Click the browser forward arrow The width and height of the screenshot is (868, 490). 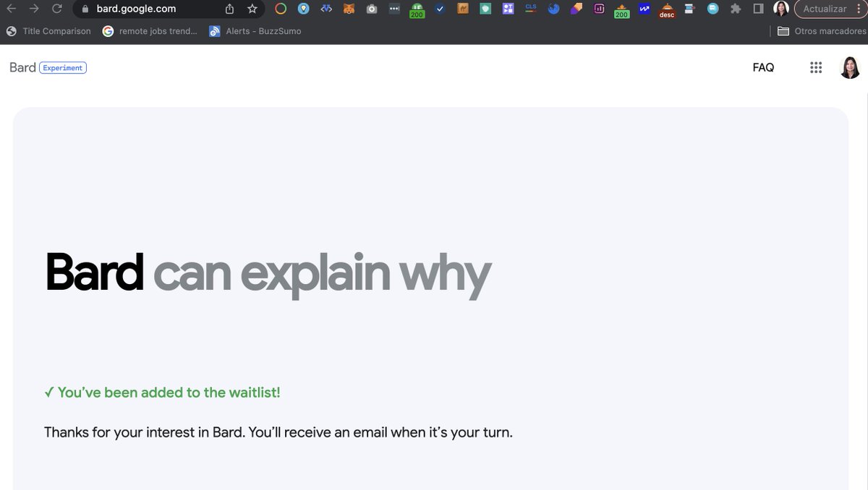pos(34,9)
